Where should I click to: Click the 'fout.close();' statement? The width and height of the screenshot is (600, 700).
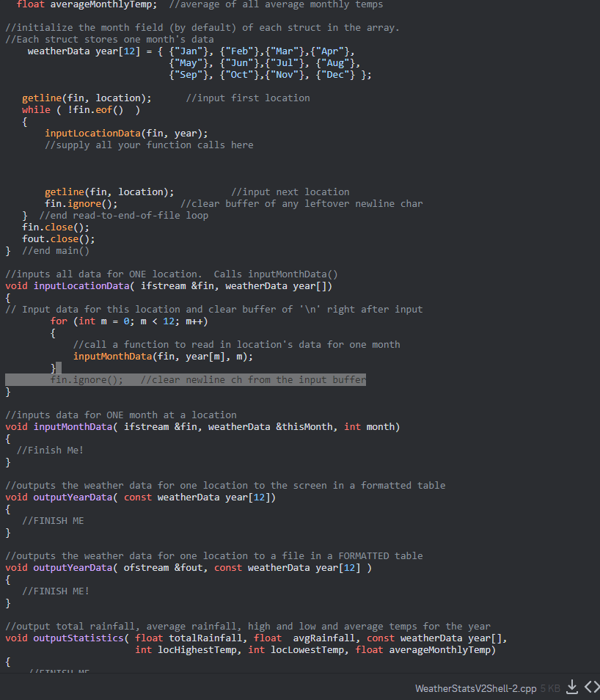59,239
